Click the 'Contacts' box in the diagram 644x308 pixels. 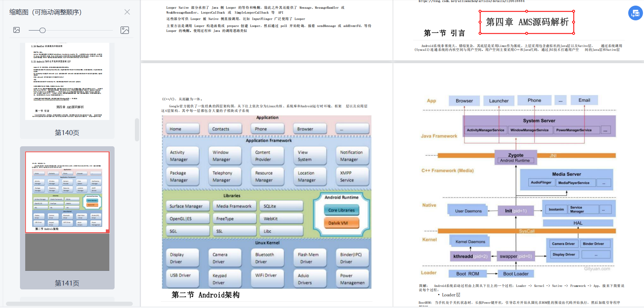[225, 129]
